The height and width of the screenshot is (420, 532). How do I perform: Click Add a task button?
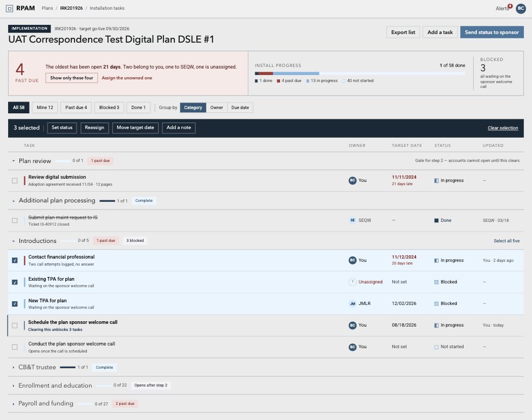click(x=440, y=32)
